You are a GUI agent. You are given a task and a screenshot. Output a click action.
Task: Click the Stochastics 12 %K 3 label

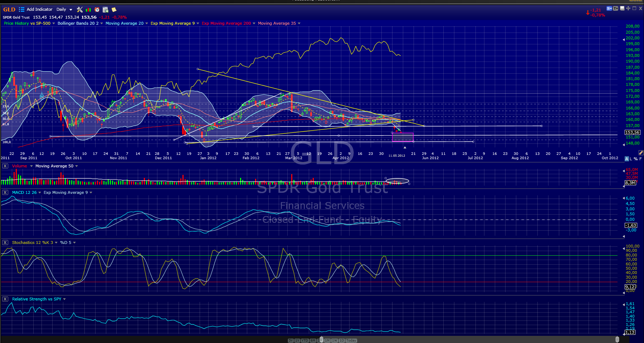(x=33, y=242)
